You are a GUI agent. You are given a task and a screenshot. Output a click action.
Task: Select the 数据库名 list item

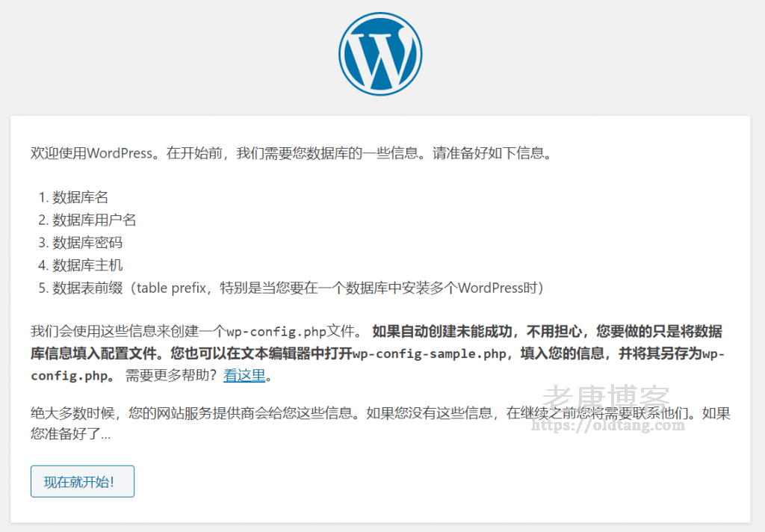pos(80,197)
